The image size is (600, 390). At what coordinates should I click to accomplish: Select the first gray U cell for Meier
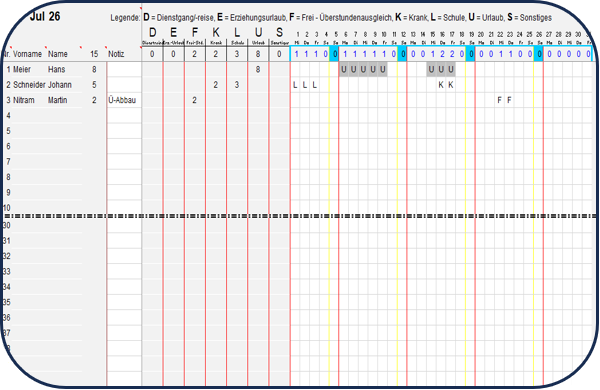[x=344, y=70]
